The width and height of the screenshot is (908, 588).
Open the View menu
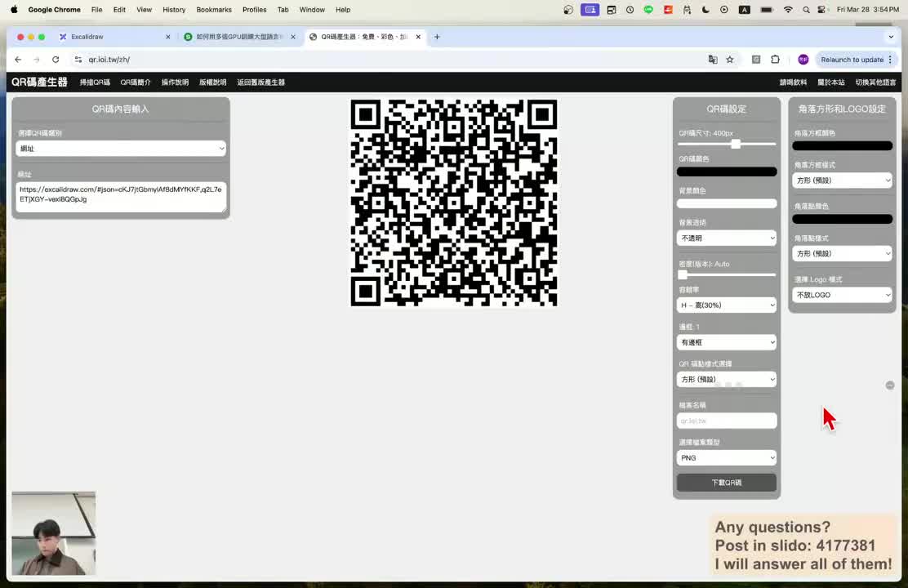[x=145, y=10]
